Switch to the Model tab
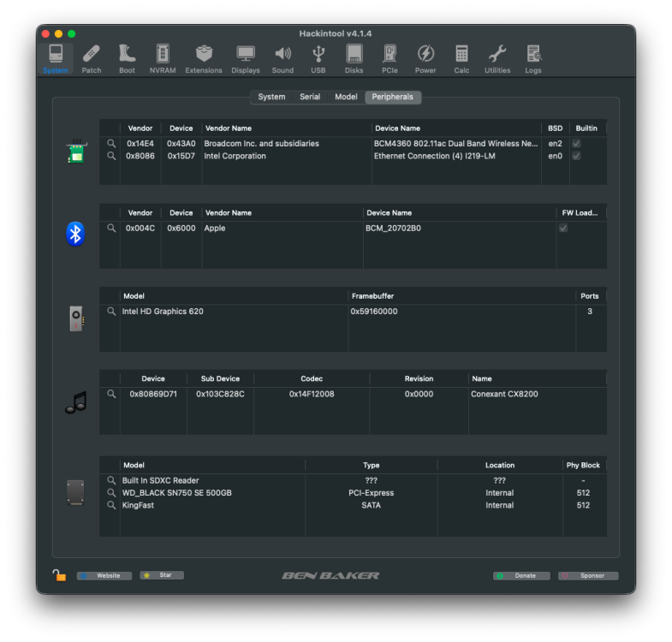The height and width of the screenshot is (642, 672). [346, 97]
